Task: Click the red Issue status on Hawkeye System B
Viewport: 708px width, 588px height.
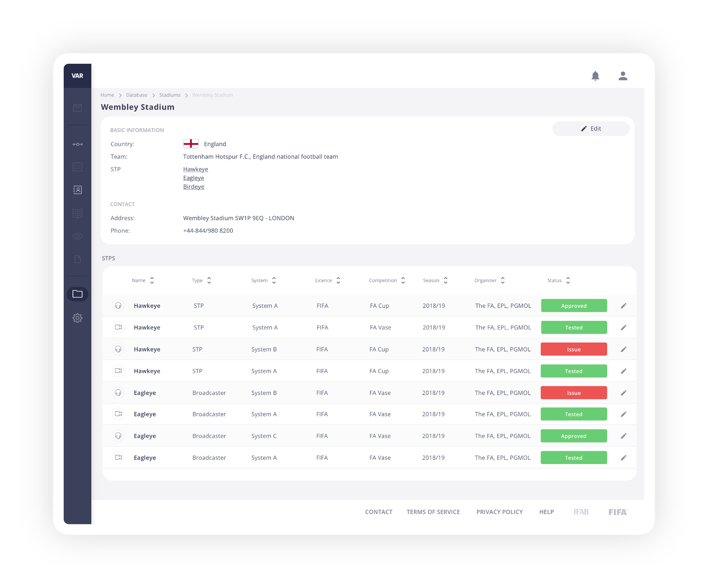Action: (573, 349)
